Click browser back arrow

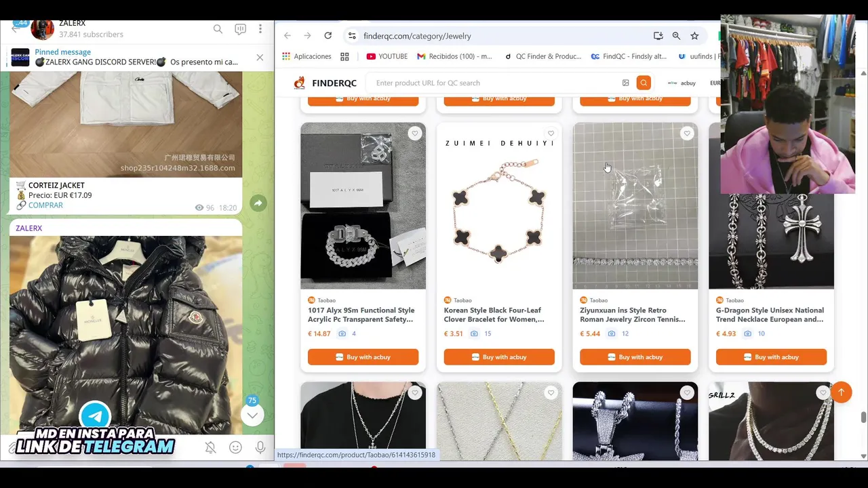(x=288, y=36)
